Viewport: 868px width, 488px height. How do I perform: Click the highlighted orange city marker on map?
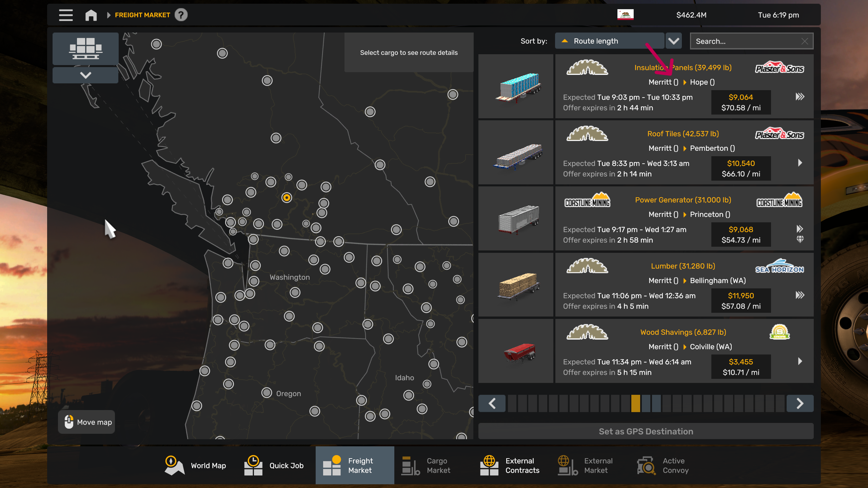coord(287,198)
